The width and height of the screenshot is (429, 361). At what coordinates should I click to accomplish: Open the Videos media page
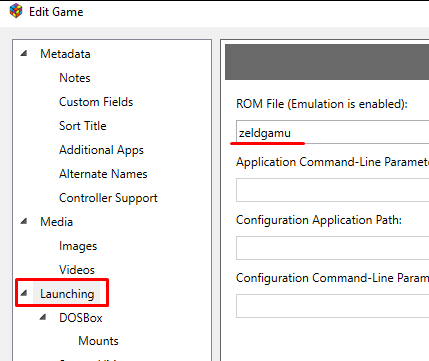(77, 270)
